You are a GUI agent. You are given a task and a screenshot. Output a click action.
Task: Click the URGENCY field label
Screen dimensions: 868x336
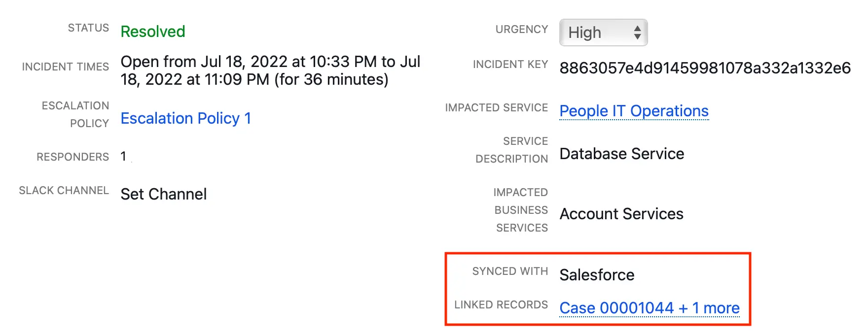pyautogui.click(x=522, y=30)
